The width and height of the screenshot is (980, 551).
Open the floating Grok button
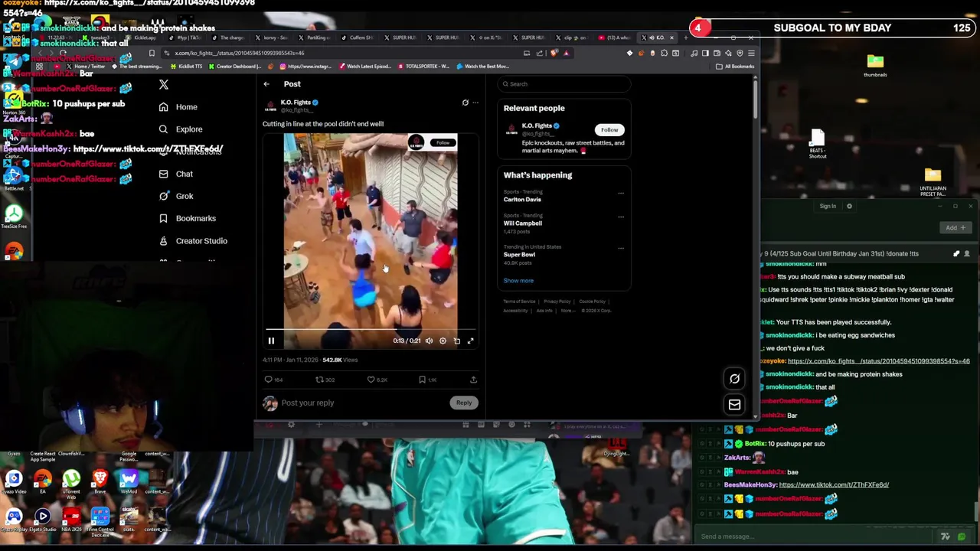click(734, 378)
